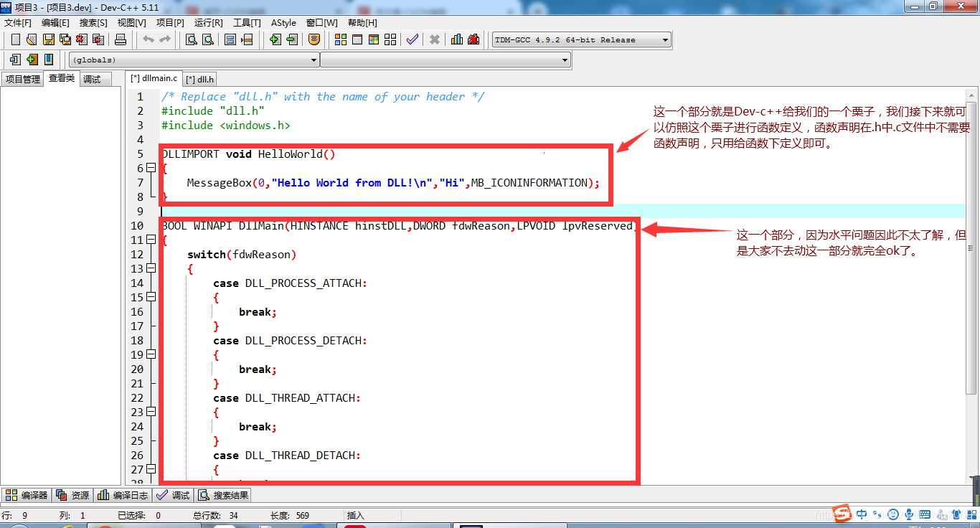Click the Replace magnifier icon
Image resolution: width=980 pixels, height=528 pixels.
coord(208,39)
